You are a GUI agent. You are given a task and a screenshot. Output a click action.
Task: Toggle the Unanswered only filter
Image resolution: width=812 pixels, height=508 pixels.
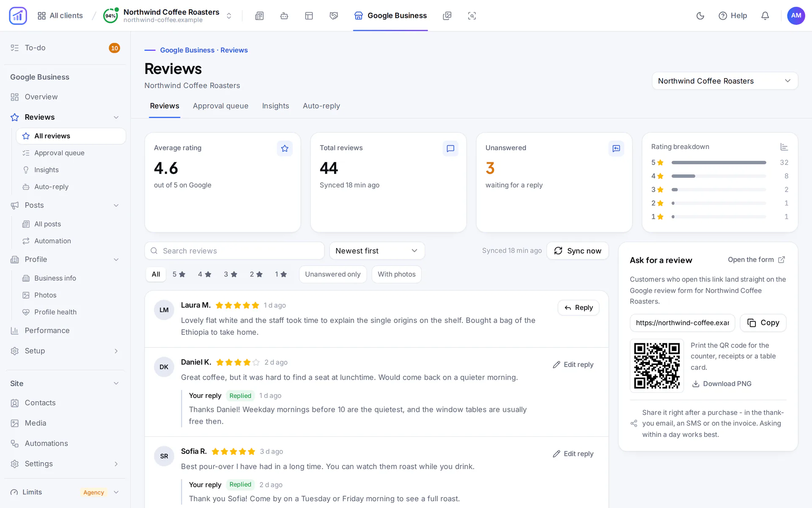[x=333, y=274]
